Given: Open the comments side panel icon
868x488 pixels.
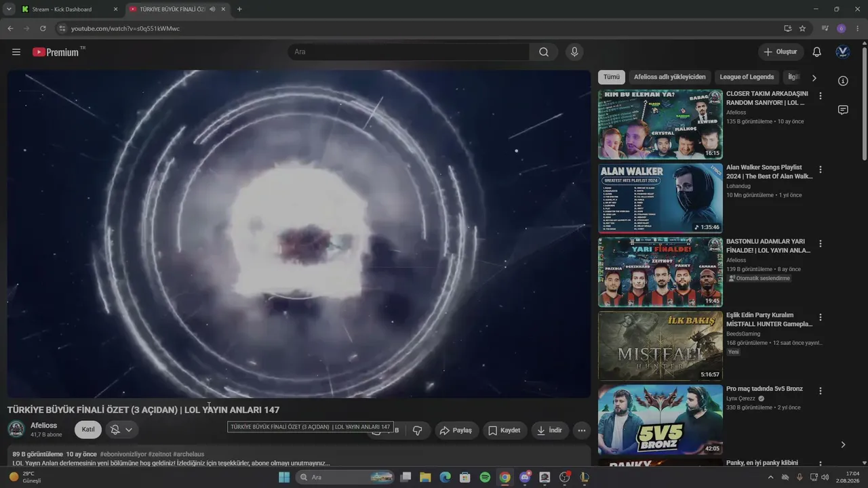Looking at the screenshot, I should [x=843, y=110].
